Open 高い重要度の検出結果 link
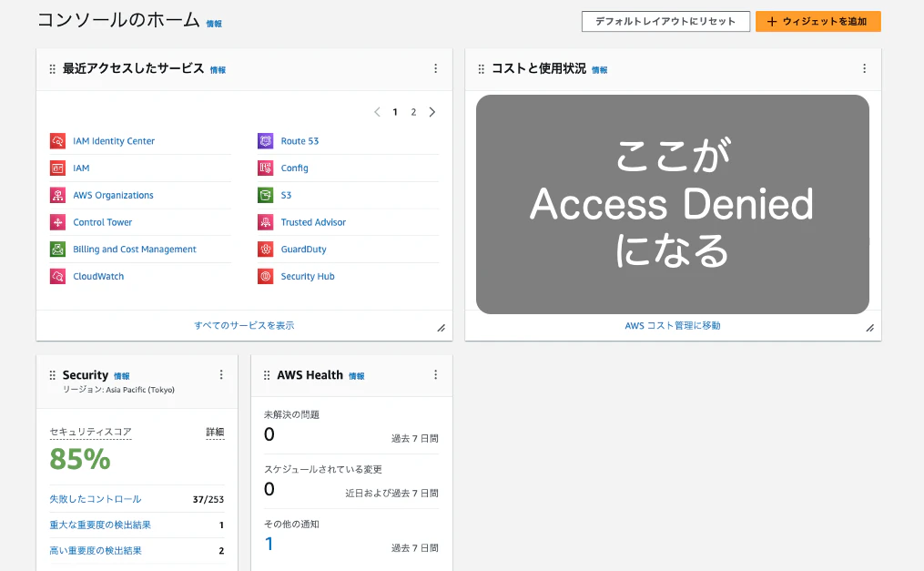 (x=96, y=551)
